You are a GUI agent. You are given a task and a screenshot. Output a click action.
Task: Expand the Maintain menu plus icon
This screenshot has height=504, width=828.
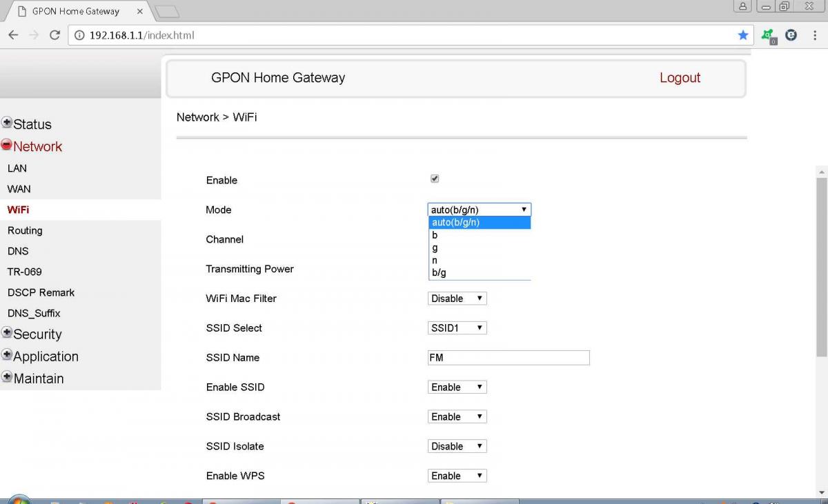7,376
